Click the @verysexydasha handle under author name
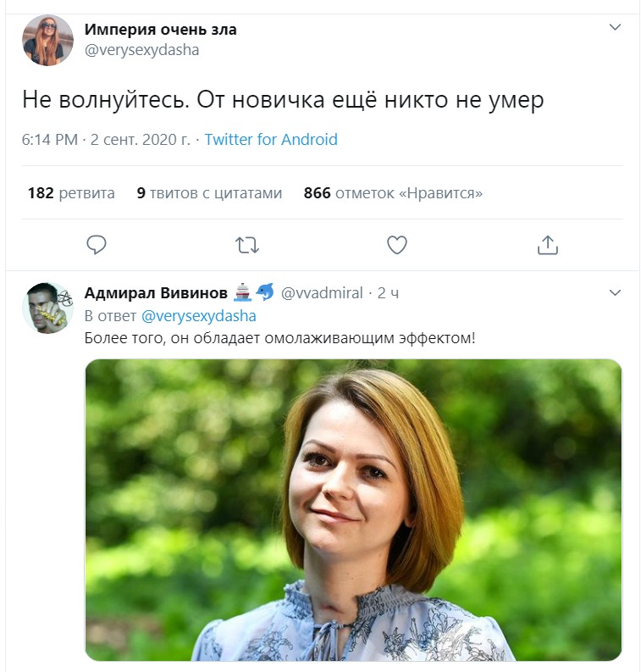The width and height of the screenshot is (641, 672). click(x=141, y=50)
